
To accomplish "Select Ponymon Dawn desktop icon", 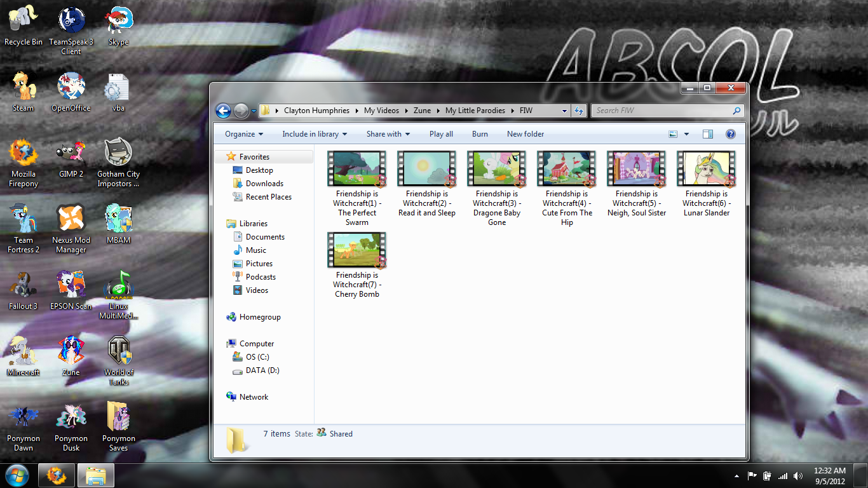I will coord(24,427).
